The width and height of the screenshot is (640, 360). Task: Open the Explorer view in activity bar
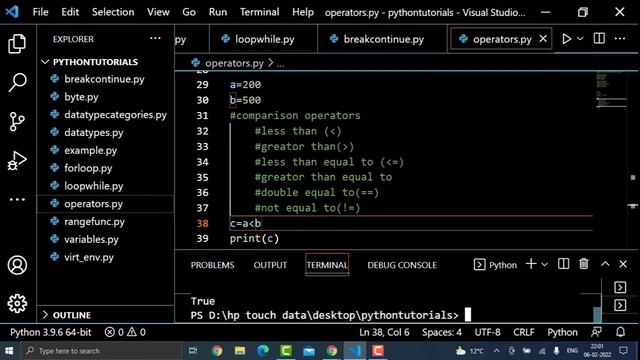17,44
